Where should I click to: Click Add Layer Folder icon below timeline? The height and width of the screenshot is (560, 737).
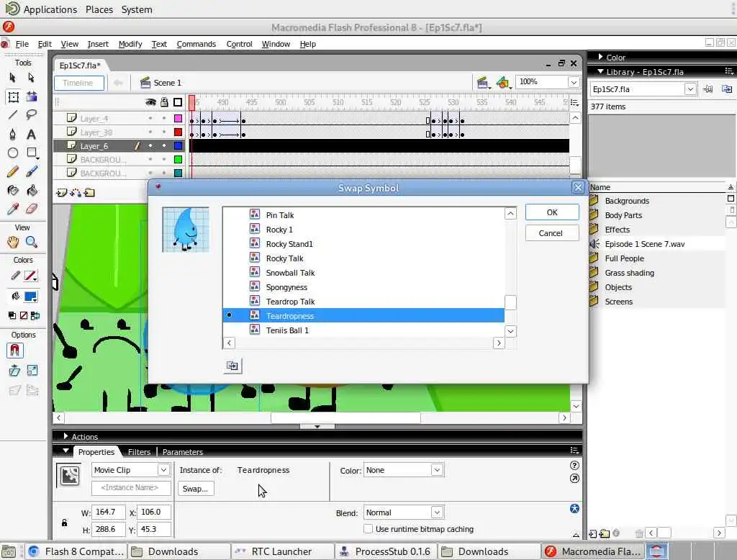click(89, 192)
